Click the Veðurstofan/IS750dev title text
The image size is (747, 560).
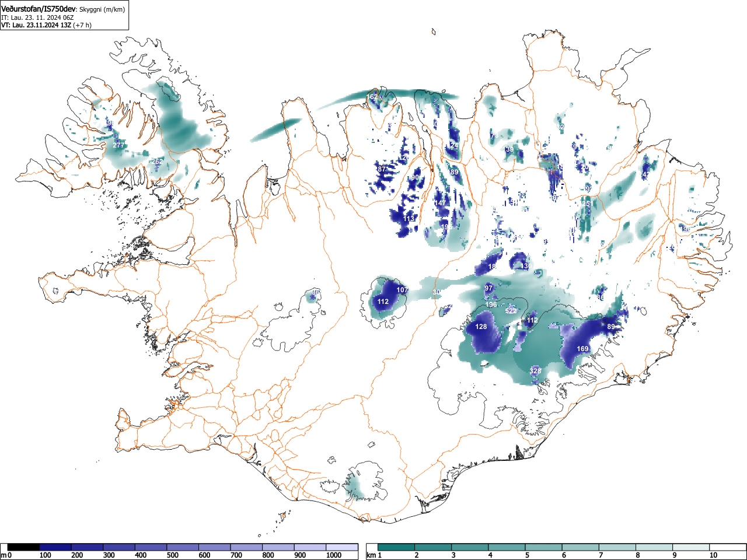(x=38, y=9)
